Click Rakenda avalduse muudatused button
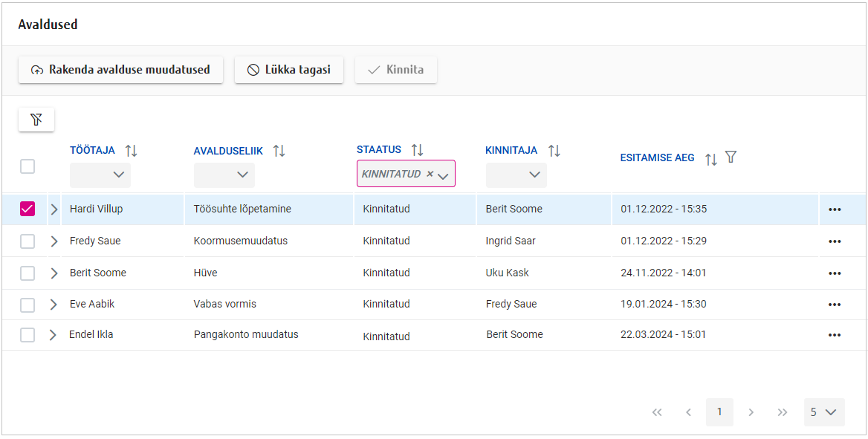The height and width of the screenshot is (439, 868). [120, 70]
